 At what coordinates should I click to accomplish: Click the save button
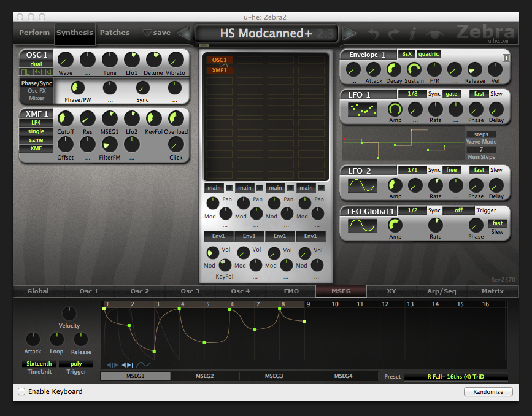(x=157, y=33)
